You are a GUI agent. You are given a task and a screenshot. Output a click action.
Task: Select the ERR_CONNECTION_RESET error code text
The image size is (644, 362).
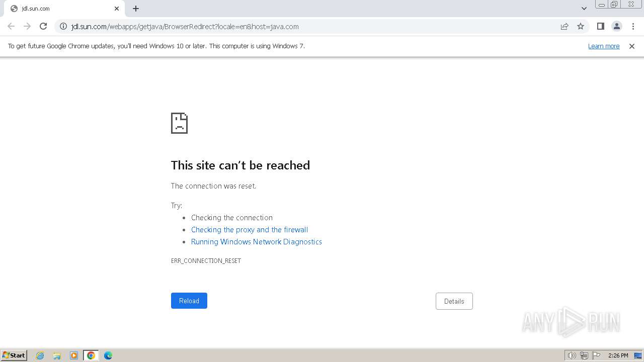[x=206, y=261]
